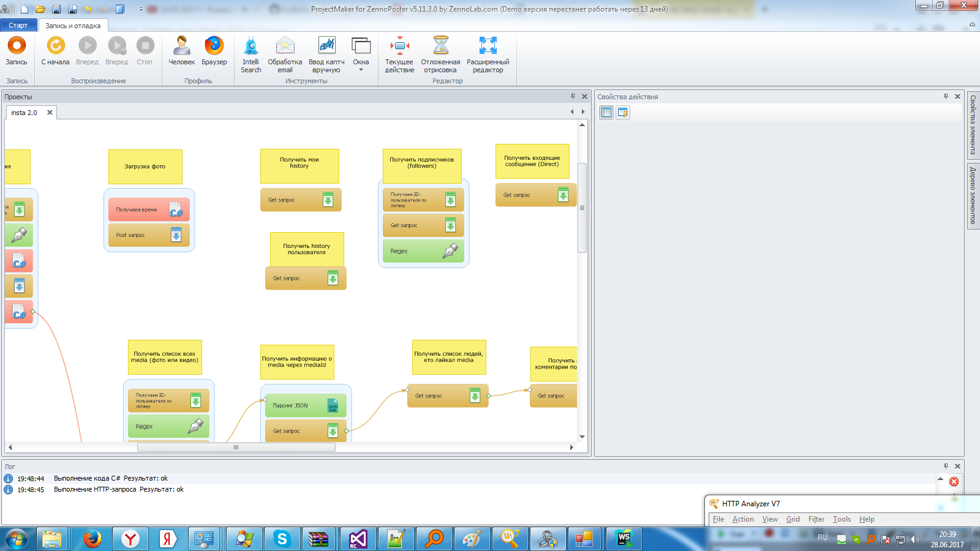Select the insta 2.0 project tab
This screenshot has height=551, width=980.
point(24,113)
